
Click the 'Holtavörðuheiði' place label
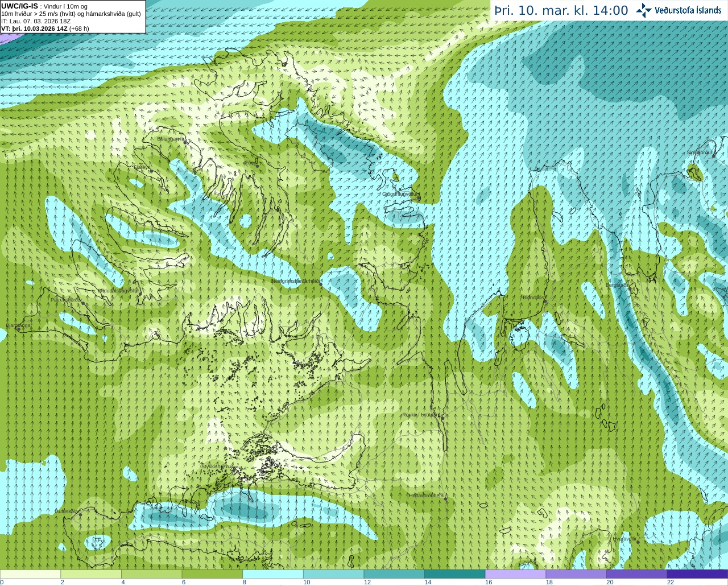(427, 495)
